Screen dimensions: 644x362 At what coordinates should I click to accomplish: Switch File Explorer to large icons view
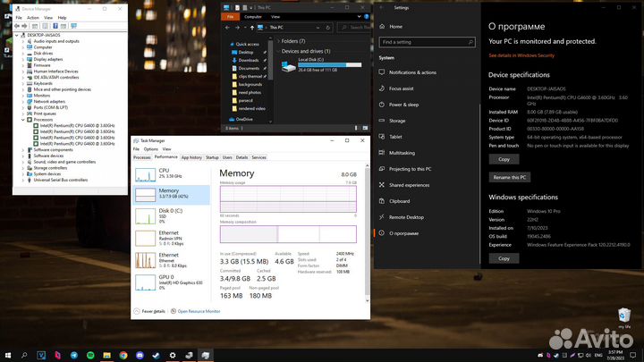pyautogui.click(x=365, y=128)
